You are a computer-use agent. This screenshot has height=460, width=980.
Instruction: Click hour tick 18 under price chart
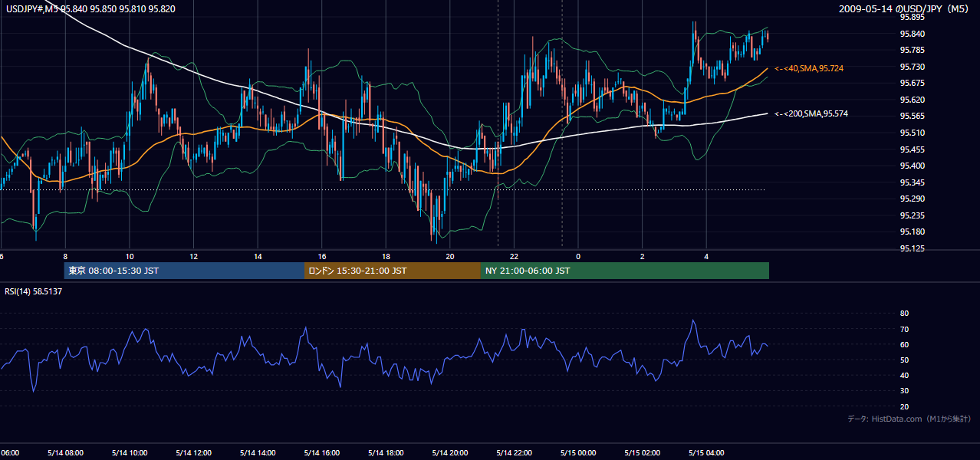[x=386, y=256]
